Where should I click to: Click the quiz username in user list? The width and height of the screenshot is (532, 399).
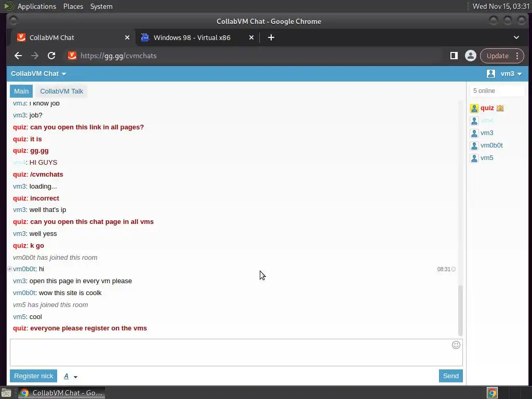(487, 108)
